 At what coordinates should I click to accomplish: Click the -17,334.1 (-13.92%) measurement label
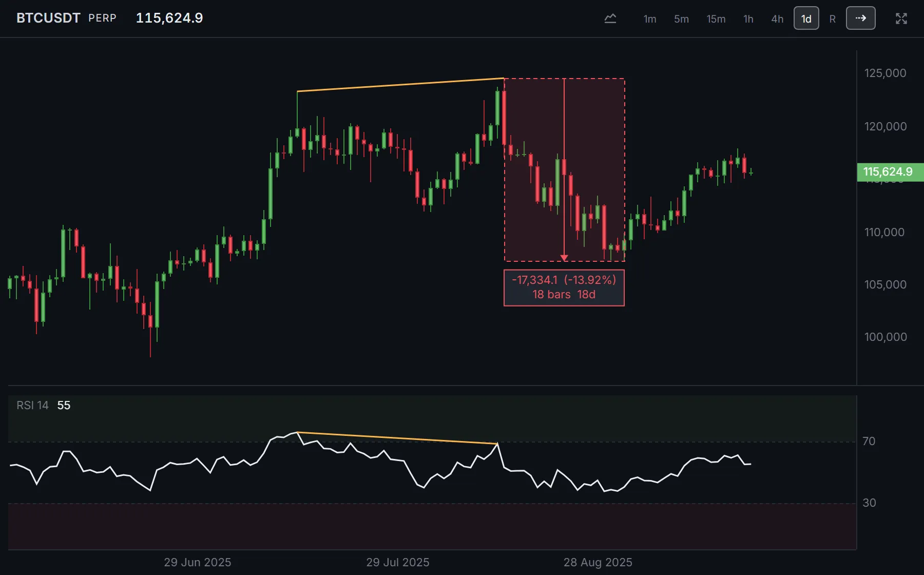[564, 280]
